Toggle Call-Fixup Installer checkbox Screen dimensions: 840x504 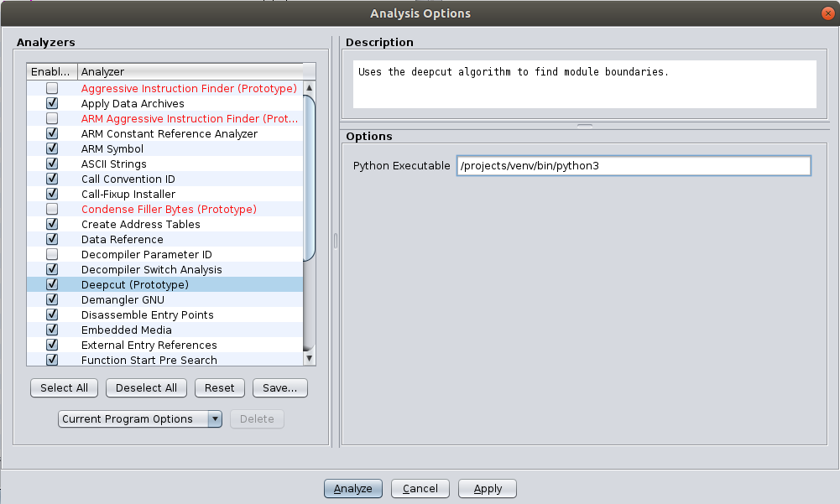click(52, 194)
